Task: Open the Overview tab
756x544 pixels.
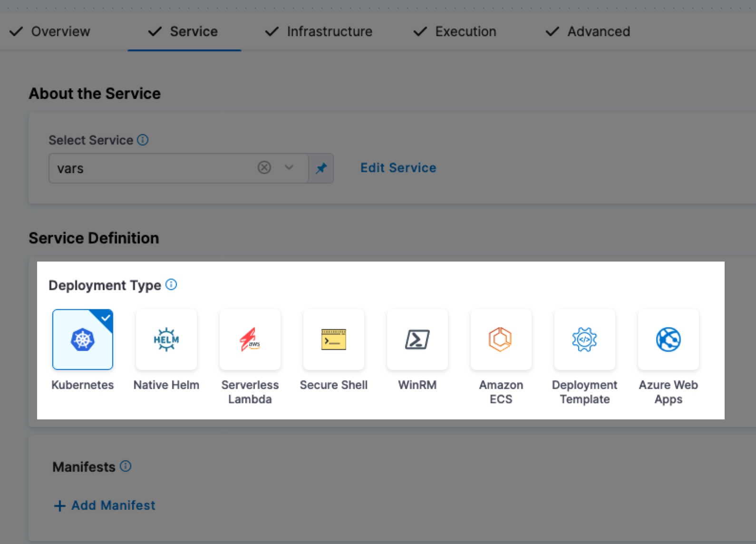Action: coord(50,31)
